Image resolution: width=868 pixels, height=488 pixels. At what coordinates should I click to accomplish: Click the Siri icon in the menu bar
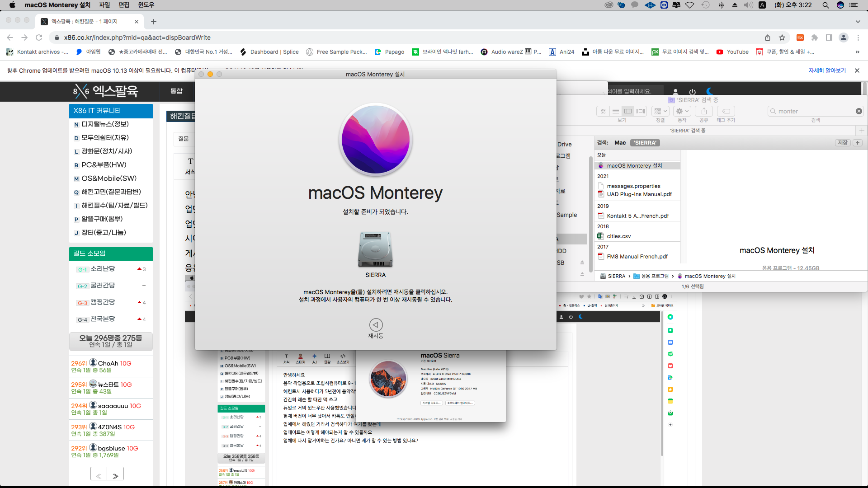[840, 5]
